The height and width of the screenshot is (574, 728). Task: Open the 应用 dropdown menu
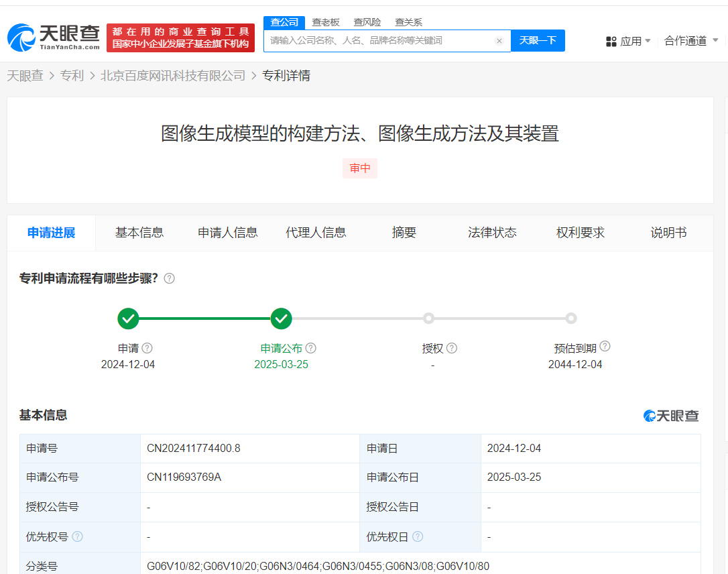(628, 41)
